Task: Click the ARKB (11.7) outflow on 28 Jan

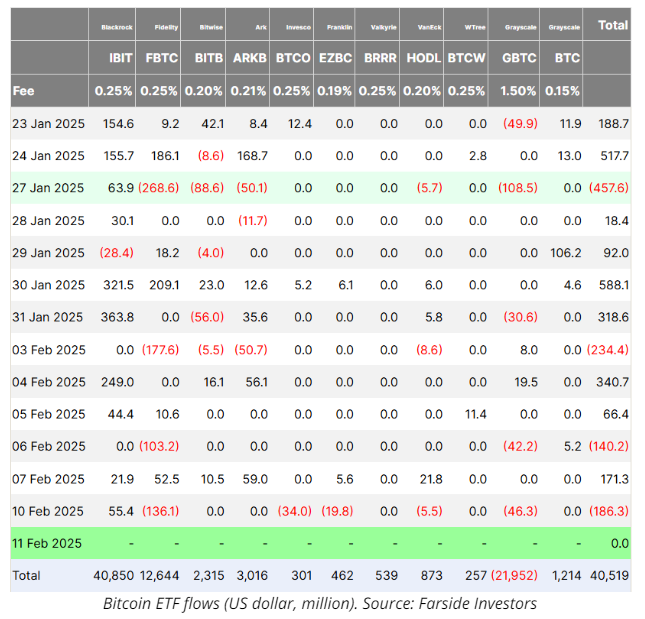Action: point(253,220)
